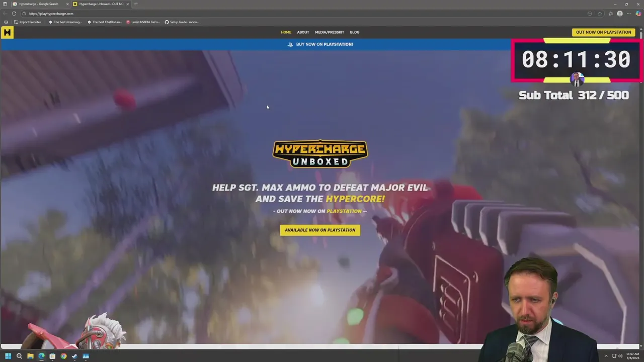Click the address bar URL playhypercharge.com
Image resolution: width=644 pixels, height=362 pixels.
click(51, 14)
